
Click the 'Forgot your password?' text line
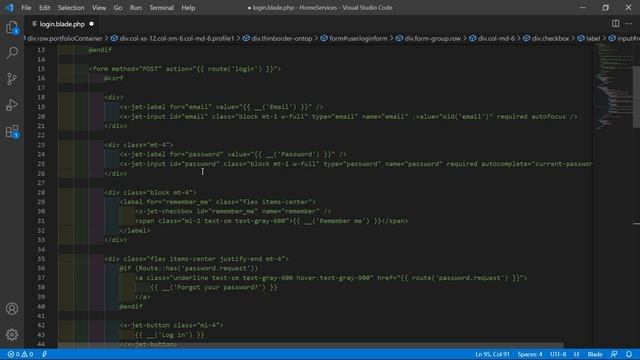(x=214, y=287)
